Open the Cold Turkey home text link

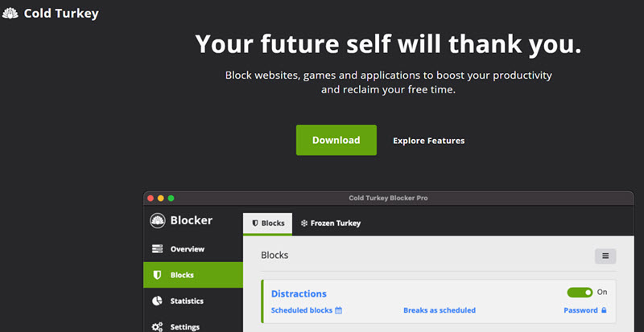61,14
